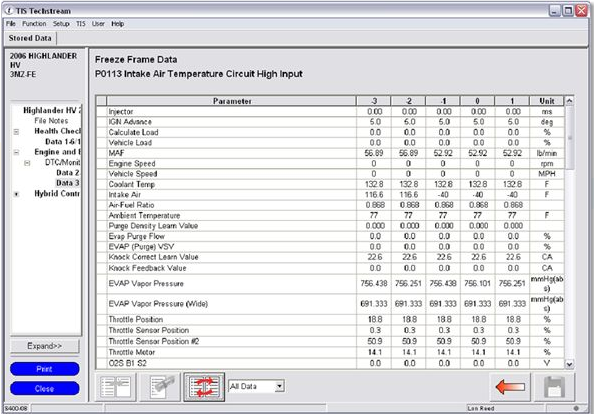594x414 pixels.
Task: Select the Highlander HV root tree item
Action: pyautogui.click(x=52, y=110)
